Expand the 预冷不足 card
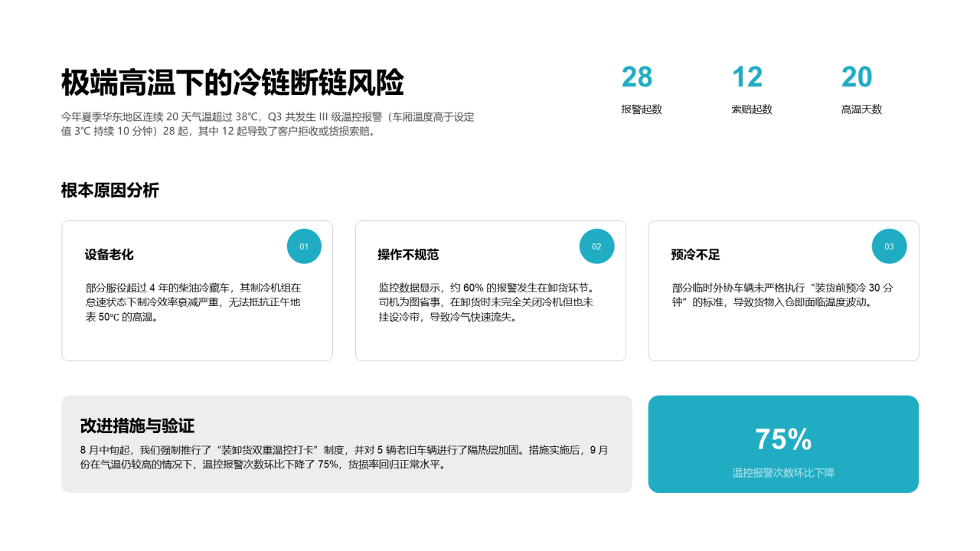The image size is (980, 551). (783, 291)
